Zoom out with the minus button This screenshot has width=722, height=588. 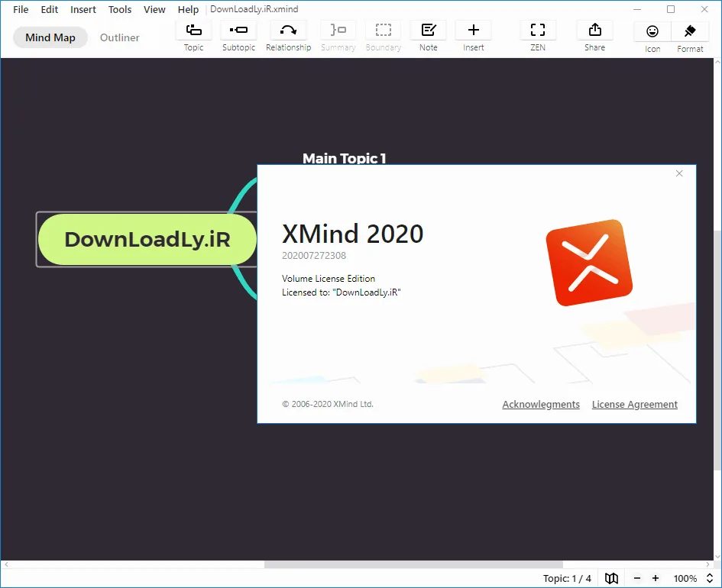click(637, 578)
